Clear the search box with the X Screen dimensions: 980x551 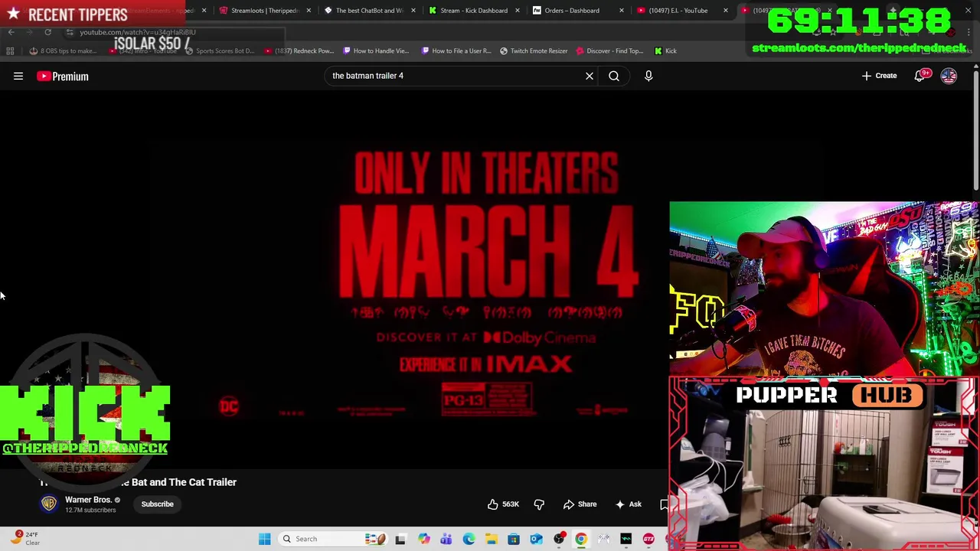590,76
